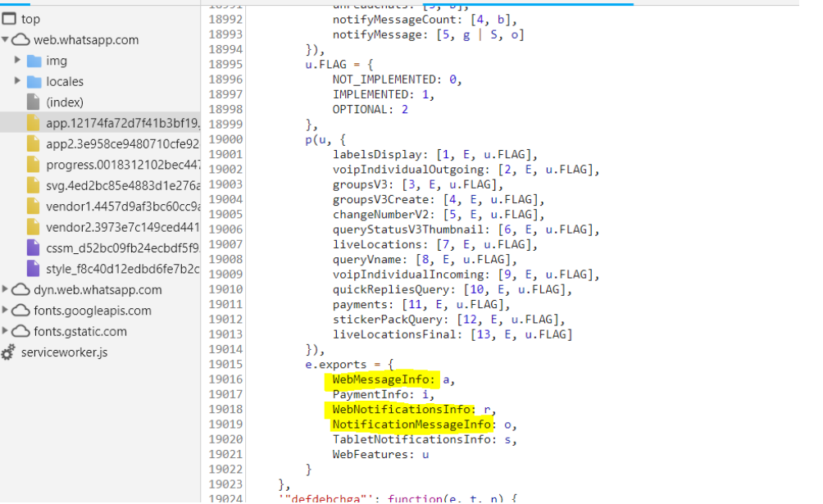Image resolution: width=823 pixels, height=504 pixels.
Task: Expand the fonts.gstatic.com node
Action: point(5,331)
